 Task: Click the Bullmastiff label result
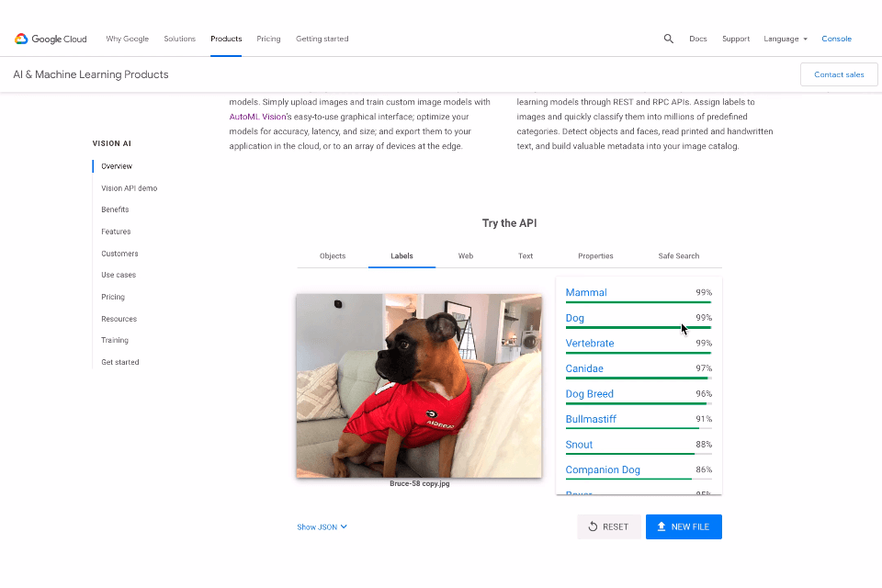pyautogui.click(x=591, y=419)
